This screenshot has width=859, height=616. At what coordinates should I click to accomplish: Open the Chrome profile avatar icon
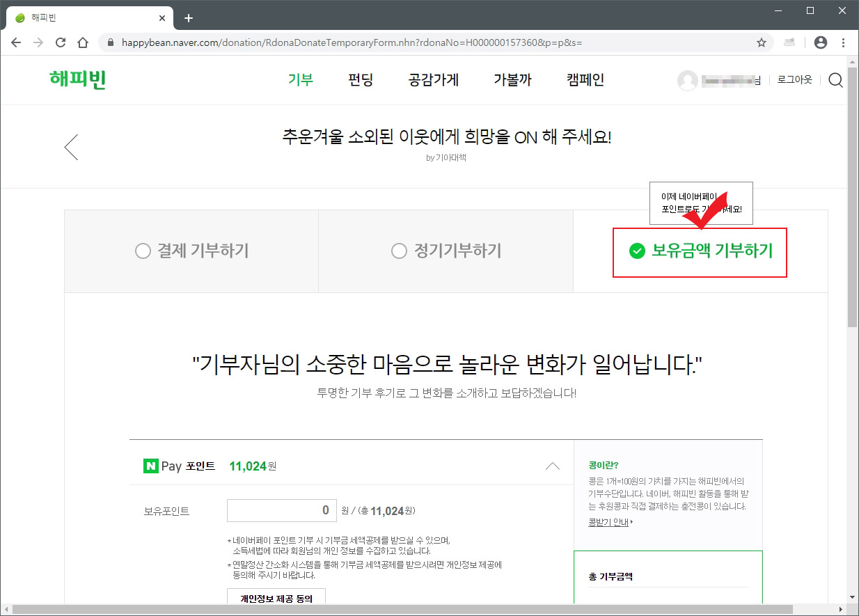click(x=821, y=42)
